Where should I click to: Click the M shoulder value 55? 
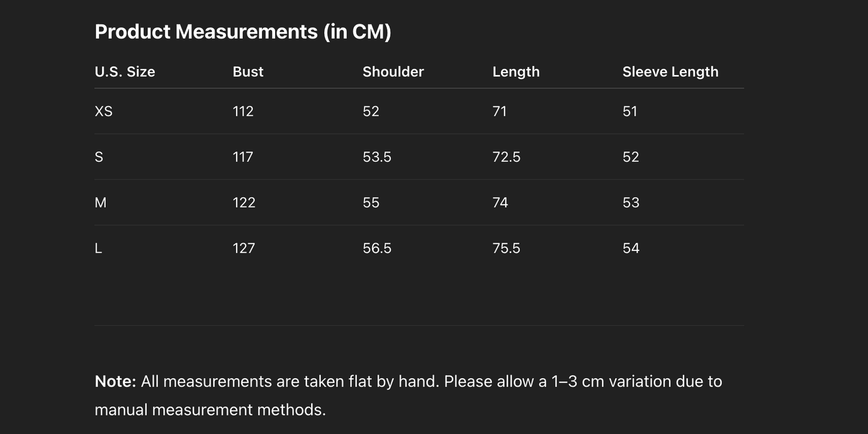point(371,203)
